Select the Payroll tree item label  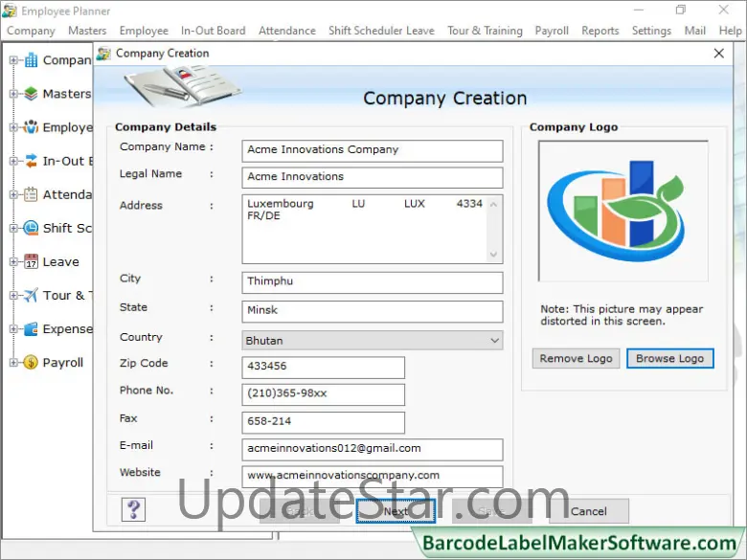coord(63,363)
